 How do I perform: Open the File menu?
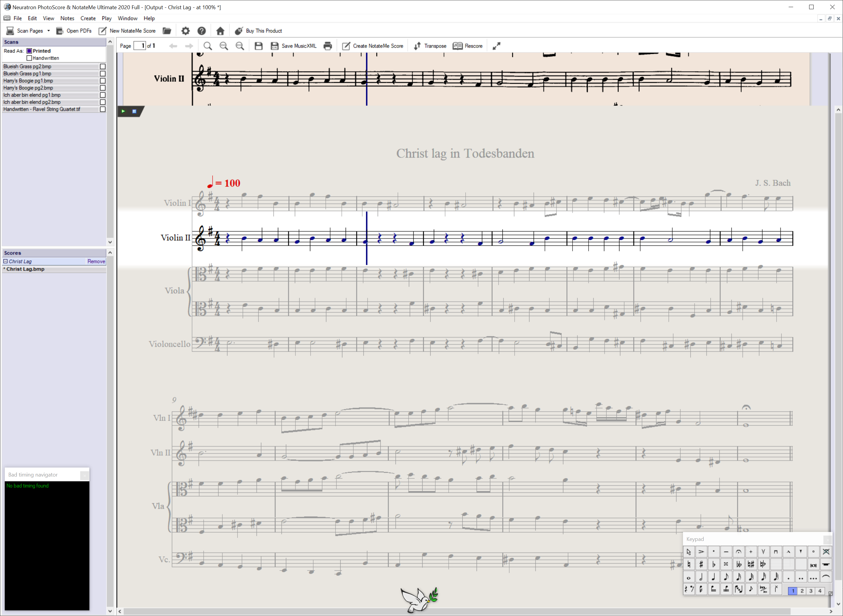(18, 18)
